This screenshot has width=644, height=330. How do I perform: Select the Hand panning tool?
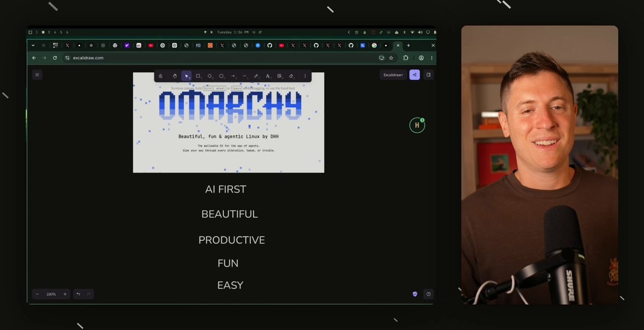tap(175, 76)
